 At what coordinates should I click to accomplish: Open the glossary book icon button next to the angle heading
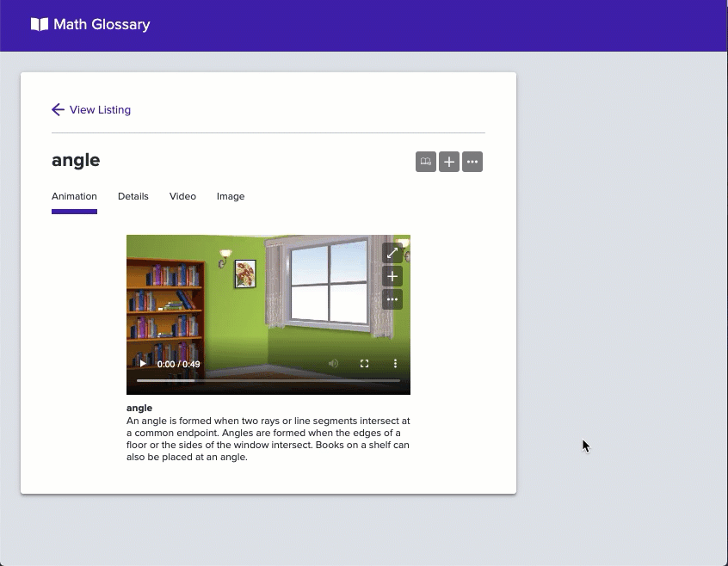(x=426, y=162)
